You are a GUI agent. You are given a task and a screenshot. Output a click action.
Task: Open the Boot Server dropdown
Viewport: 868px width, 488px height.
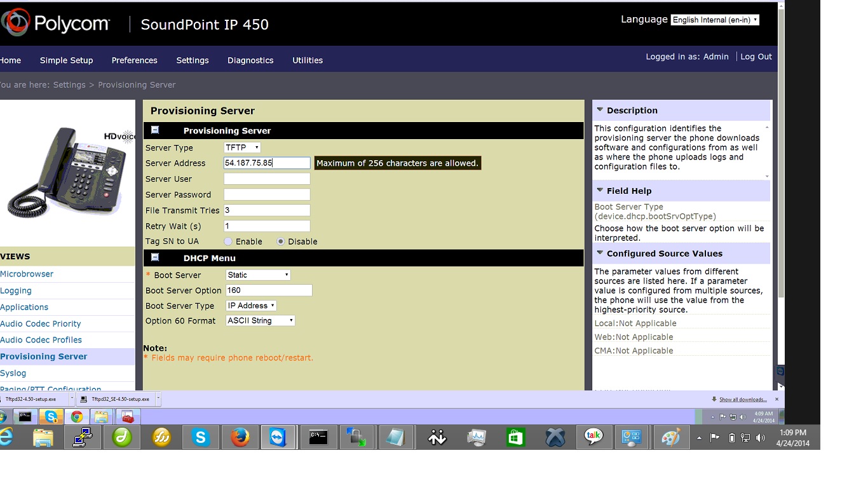(258, 274)
